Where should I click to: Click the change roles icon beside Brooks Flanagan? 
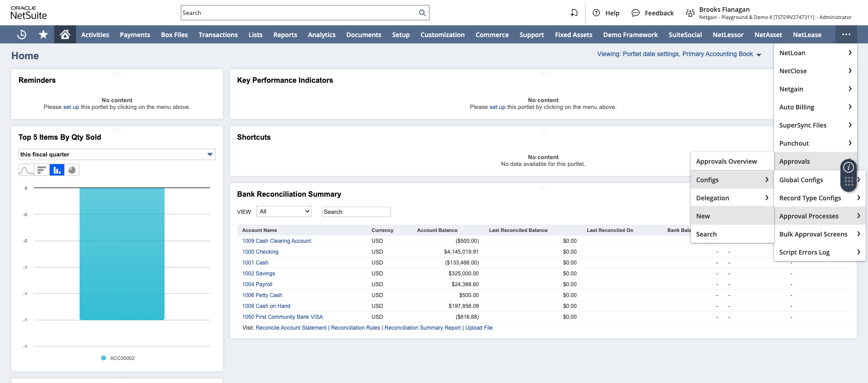pyautogui.click(x=690, y=13)
